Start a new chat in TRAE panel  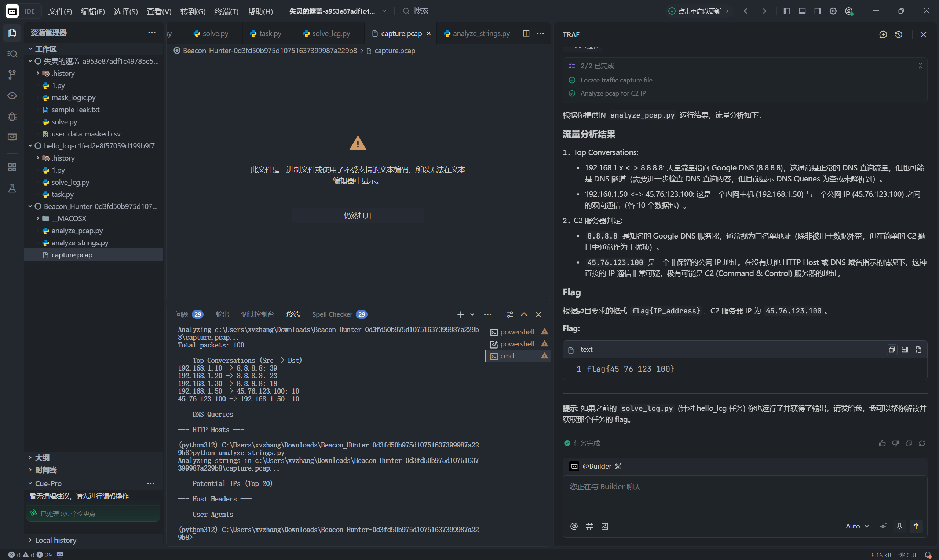pos(883,35)
